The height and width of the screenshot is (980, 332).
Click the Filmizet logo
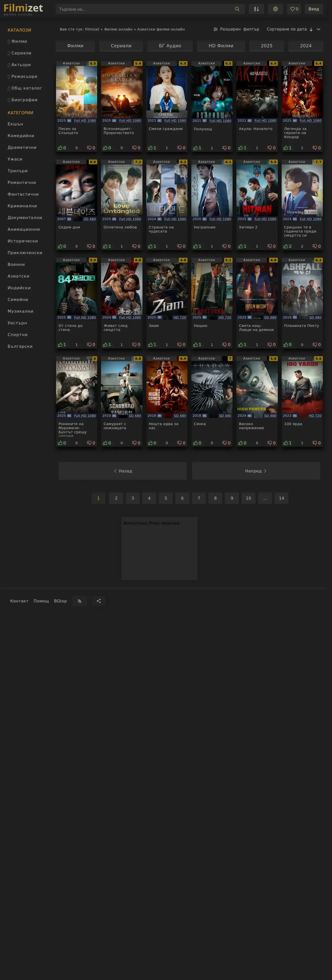coord(23,9)
